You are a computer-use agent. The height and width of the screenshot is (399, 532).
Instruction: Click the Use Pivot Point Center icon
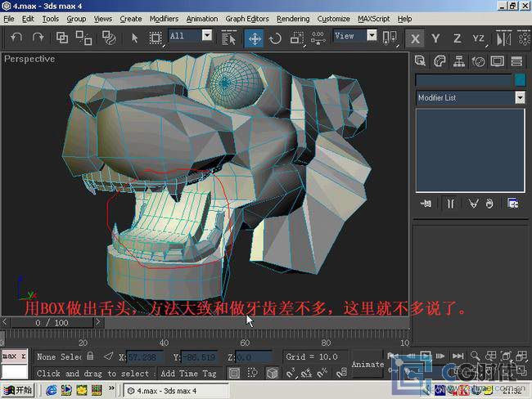click(390, 38)
